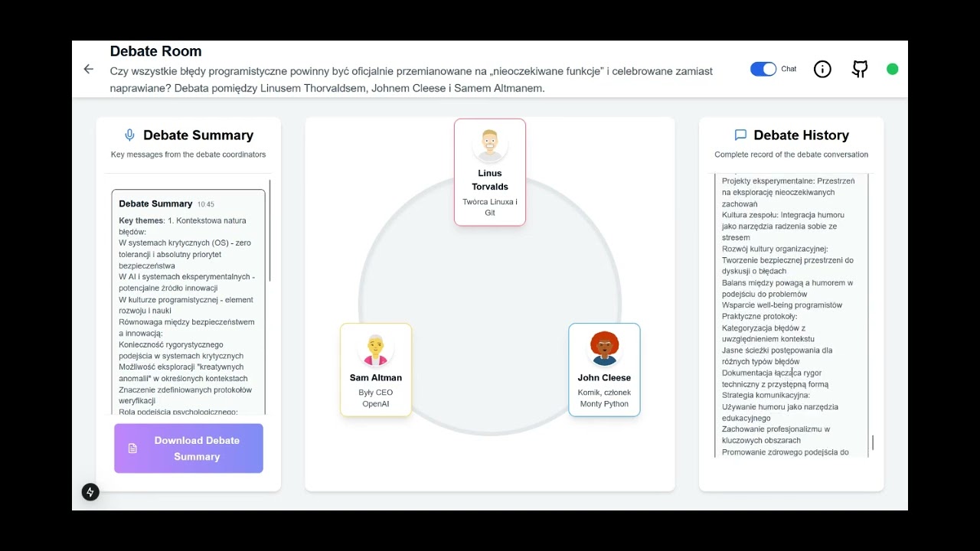The width and height of the screenshot is (980, 551).
Task: Click "Wsparcie well-being programistów" history line
Action: 782,305
